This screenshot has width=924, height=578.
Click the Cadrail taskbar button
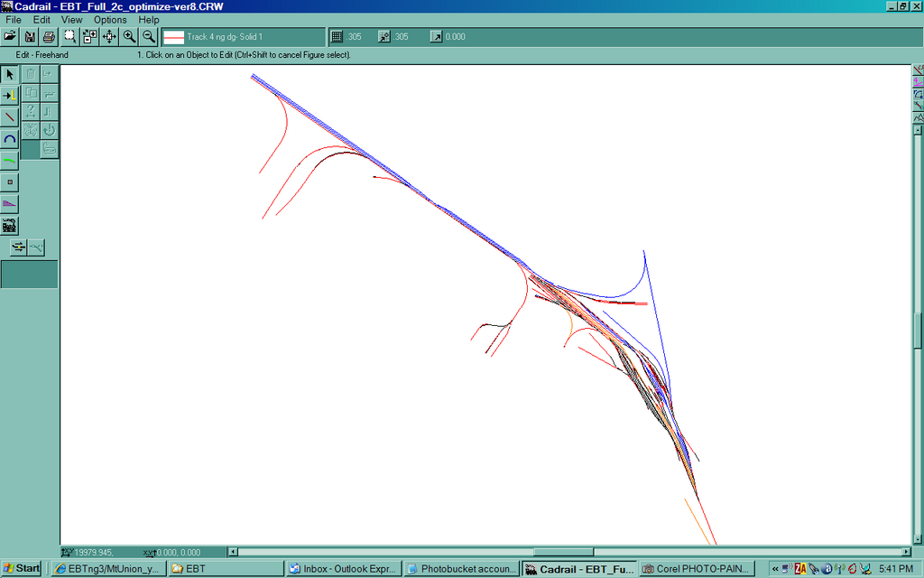tap(579, 569)
